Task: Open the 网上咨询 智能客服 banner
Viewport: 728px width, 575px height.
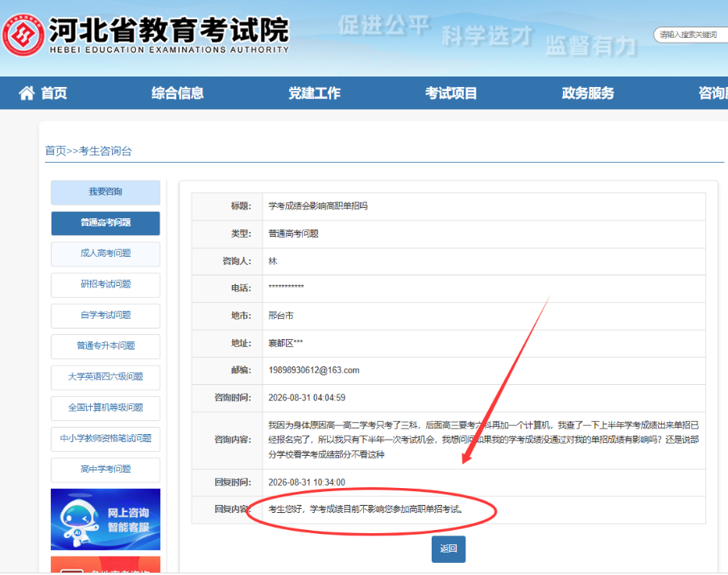Action: (x=105, y=519)
